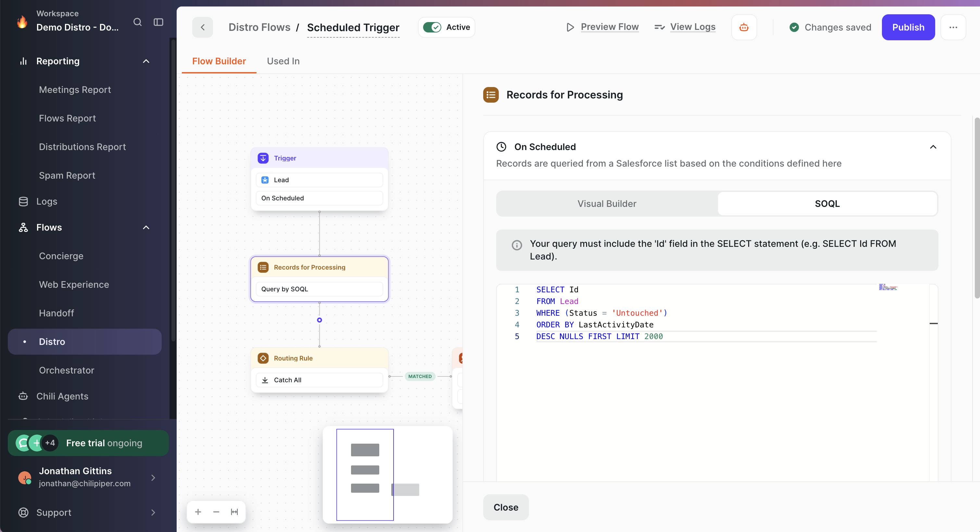
Task: Open Distributions Report in sidebar
Action: click(82, 146)
